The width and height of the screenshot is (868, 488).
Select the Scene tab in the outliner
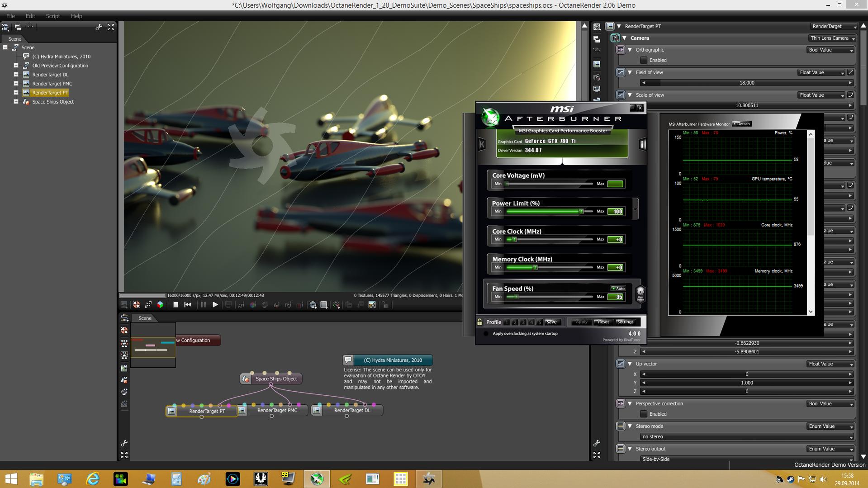pos(15,39)
